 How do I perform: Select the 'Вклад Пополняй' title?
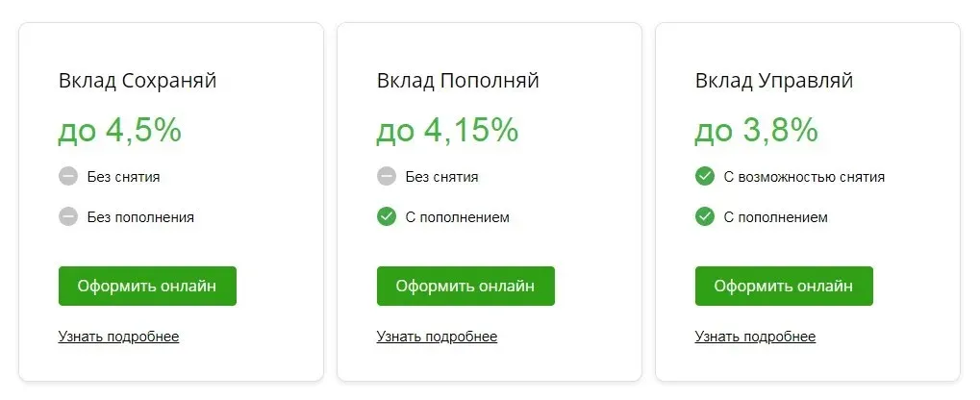click(458, 81)
